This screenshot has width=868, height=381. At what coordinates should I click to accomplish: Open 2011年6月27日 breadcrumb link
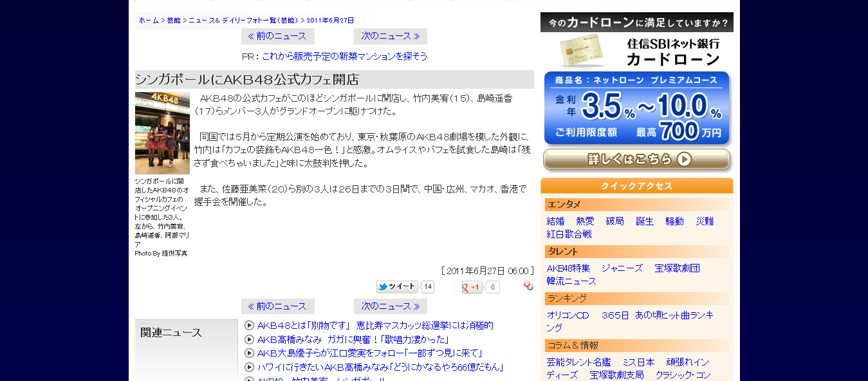(x=330, y=21)
